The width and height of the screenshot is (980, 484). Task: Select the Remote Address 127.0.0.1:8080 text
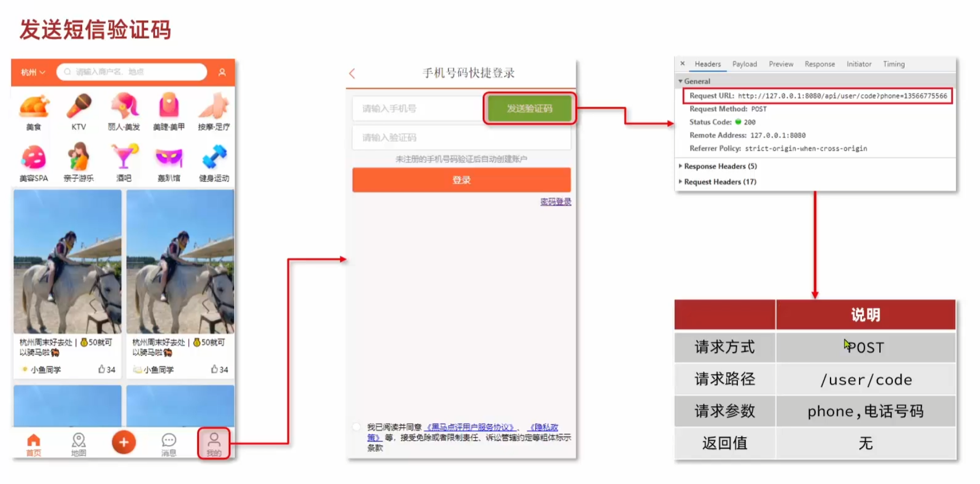[x=778, y=135]
